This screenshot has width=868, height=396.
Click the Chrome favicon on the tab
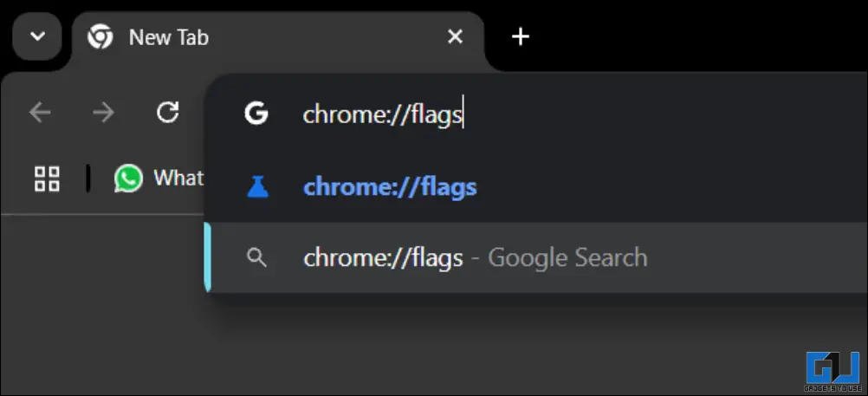tap(100, 37)
